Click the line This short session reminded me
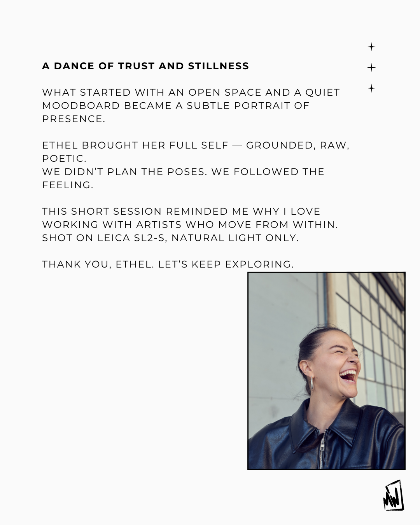The height and width of the screenshot is (525, 420). click(181, 212)
